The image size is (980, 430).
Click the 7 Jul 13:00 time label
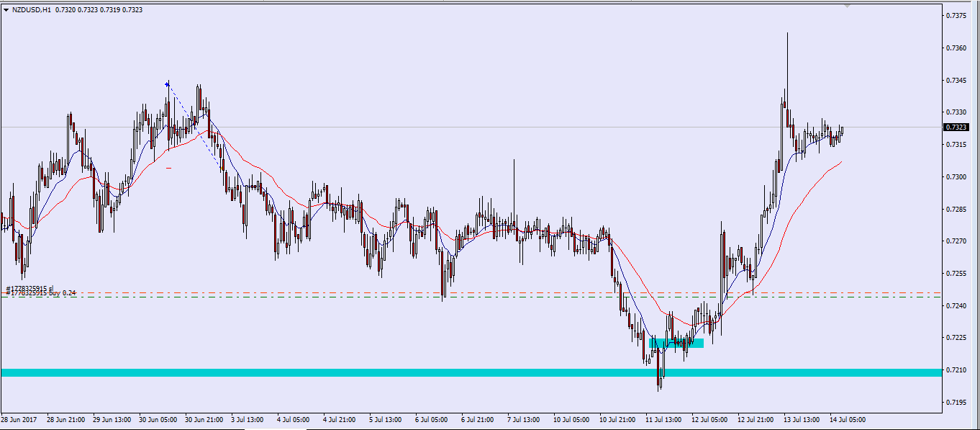point(523,418)
